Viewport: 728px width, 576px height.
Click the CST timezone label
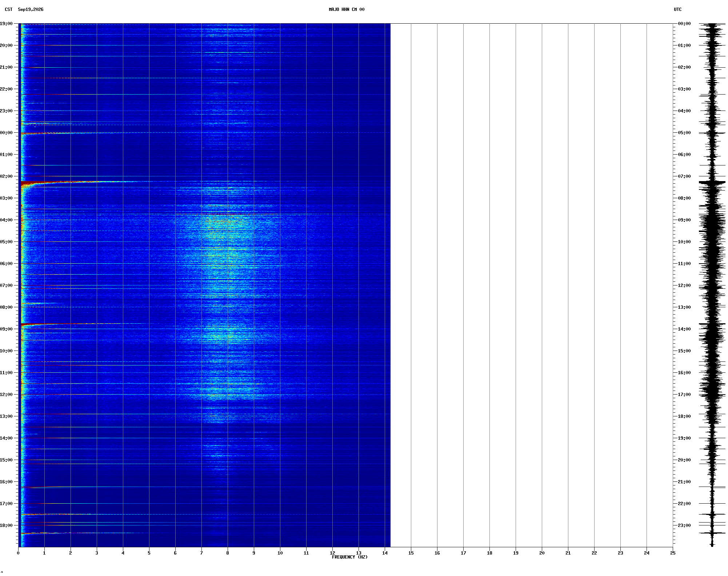[8, 9]
